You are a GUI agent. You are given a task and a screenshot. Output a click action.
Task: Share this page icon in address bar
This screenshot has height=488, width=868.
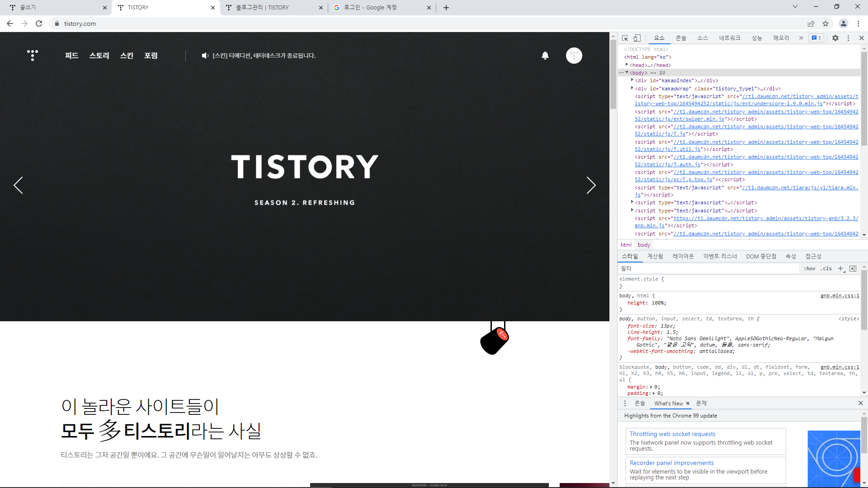811,23
